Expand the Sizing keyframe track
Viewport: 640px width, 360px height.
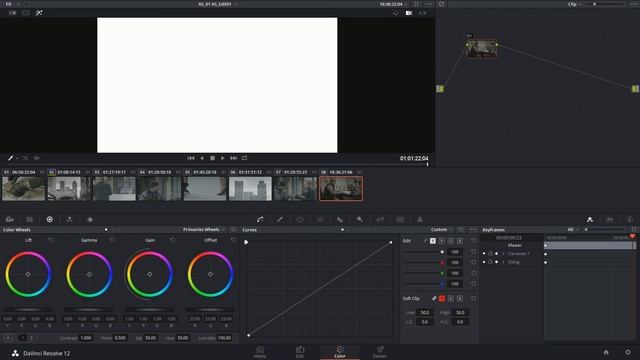pyautogui.click(x=503, y=262)
